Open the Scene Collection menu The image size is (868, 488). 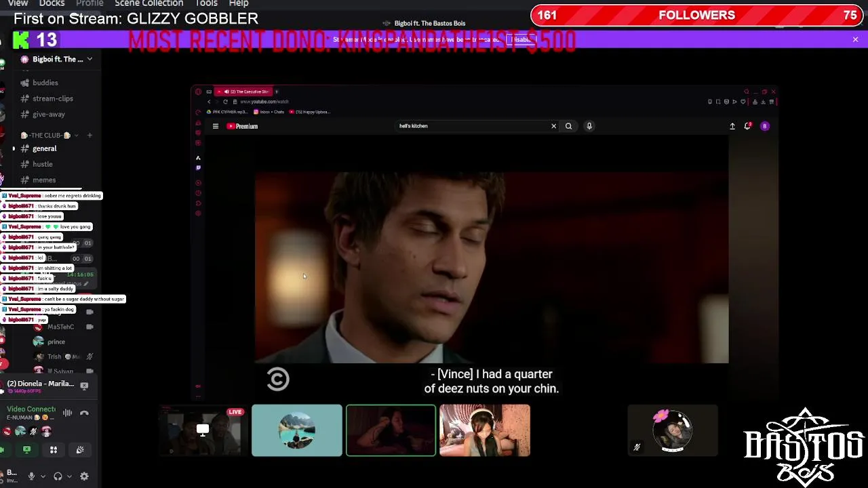pyautogui.click(x=149, y=3)
